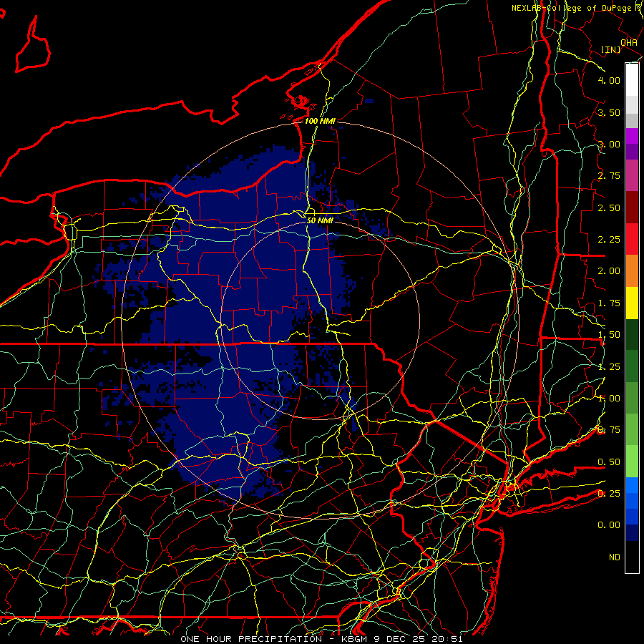Click the "2.00" scale value
Image resolution: width=644 pixels, height=644 pixels.
[x=609, y=271]
